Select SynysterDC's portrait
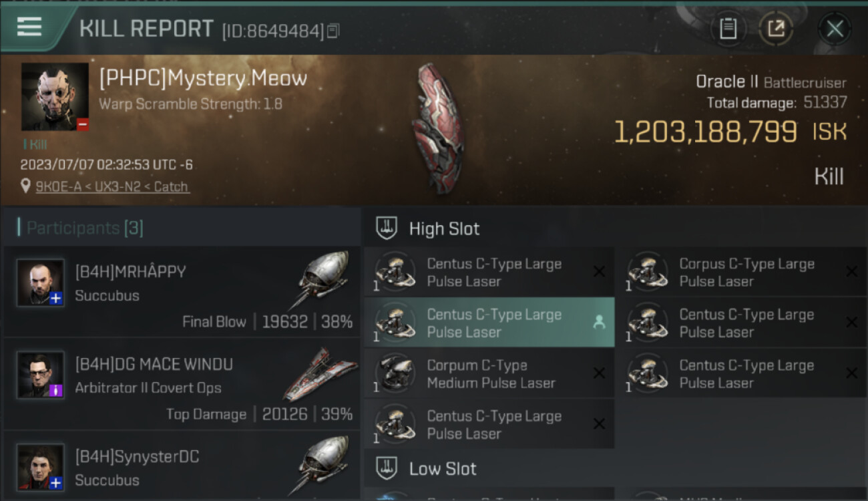The image size is (868, 501). (41, 468)
